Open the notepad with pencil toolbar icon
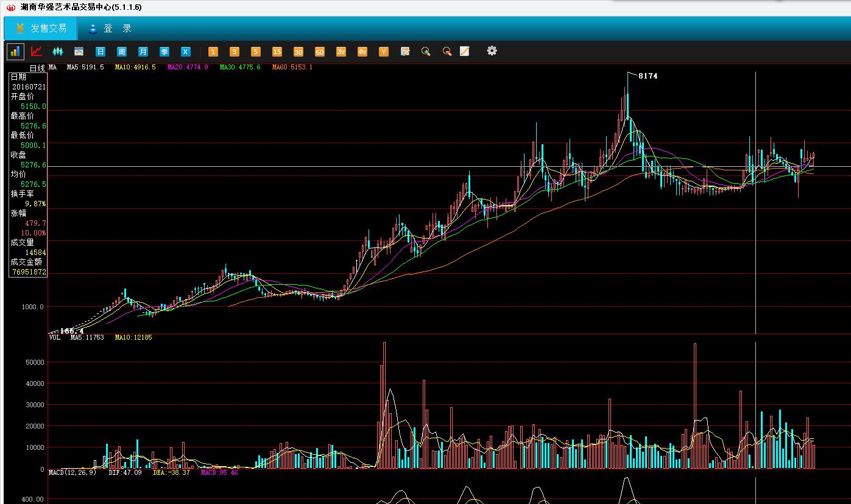 (405, 52)
